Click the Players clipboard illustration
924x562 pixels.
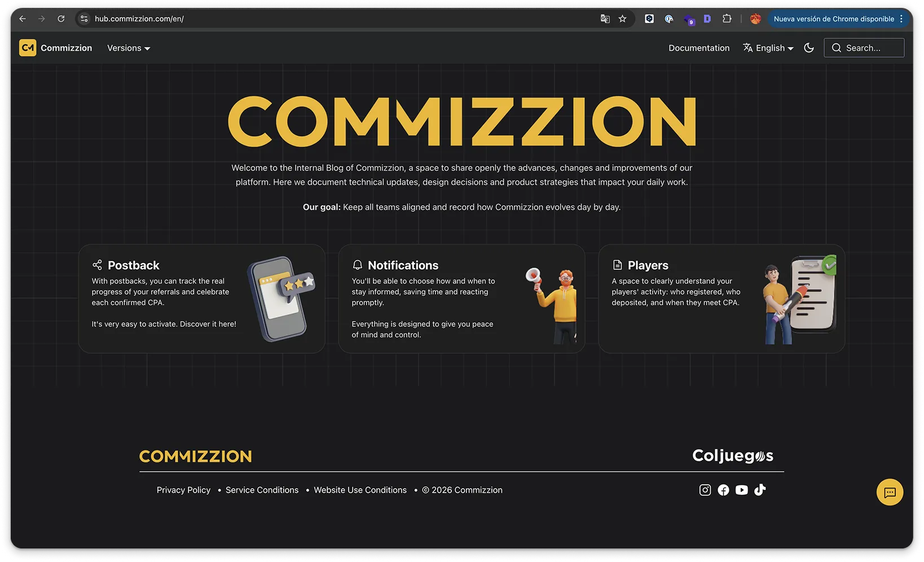pyautogui.click(x=800, y=300)
